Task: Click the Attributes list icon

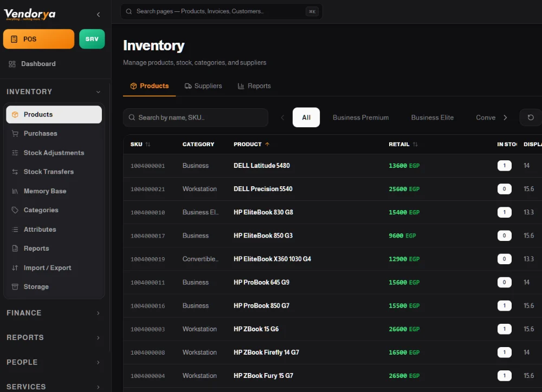Action: [15, 230]
